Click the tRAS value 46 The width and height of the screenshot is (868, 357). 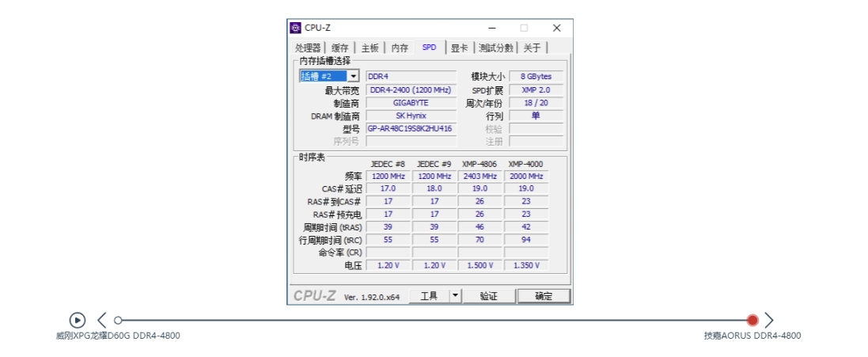[x=480, y=227]
